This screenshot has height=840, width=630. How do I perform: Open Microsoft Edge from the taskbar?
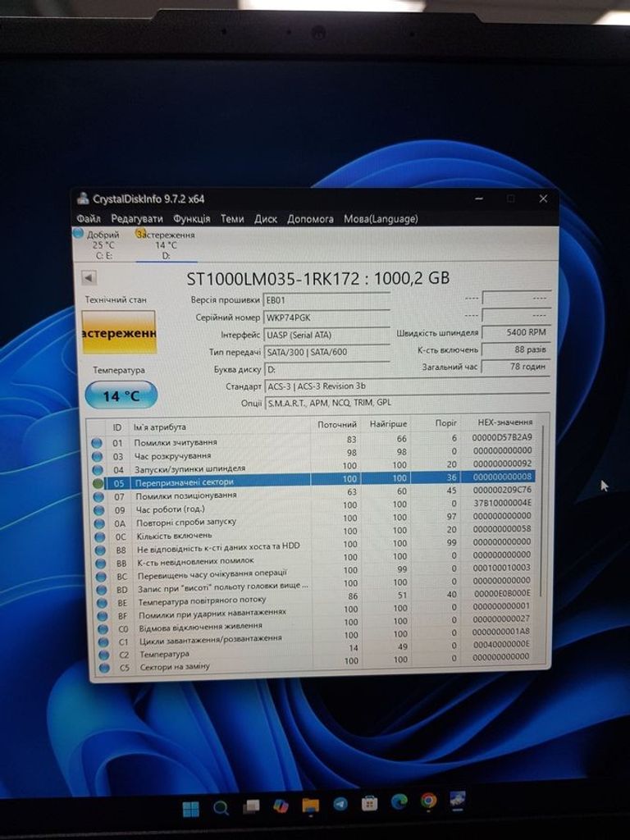pos(399,802)
